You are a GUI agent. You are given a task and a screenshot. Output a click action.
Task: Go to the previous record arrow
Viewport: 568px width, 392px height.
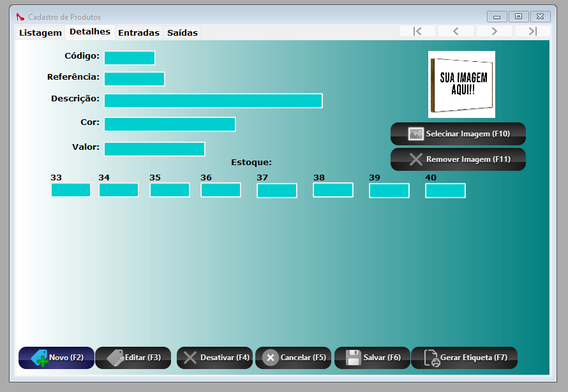[456, 31]
